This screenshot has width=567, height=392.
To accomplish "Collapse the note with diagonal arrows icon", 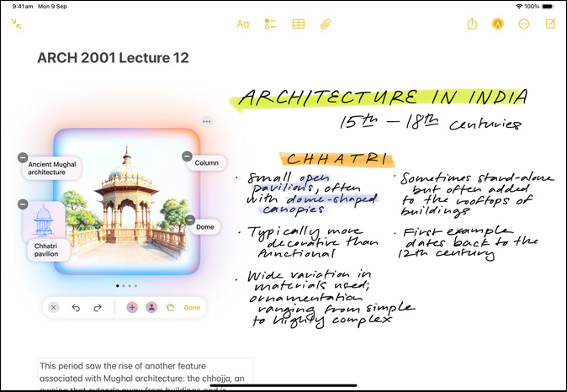I will tap(17, 24).
